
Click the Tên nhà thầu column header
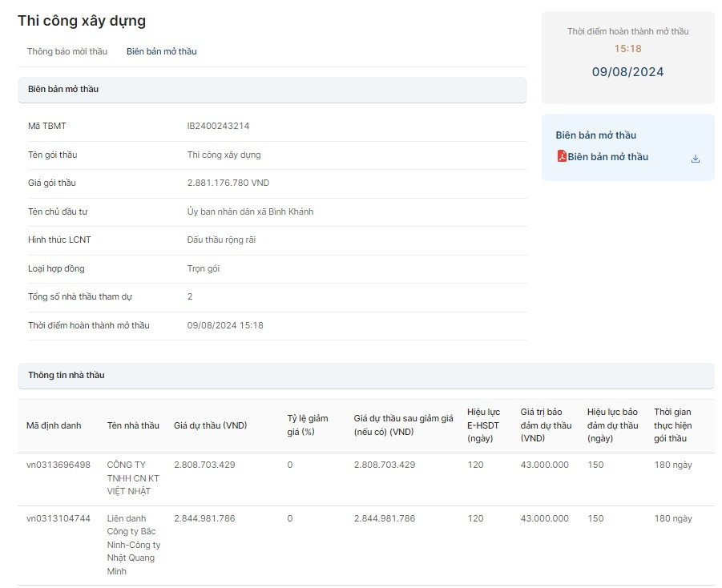133,425
